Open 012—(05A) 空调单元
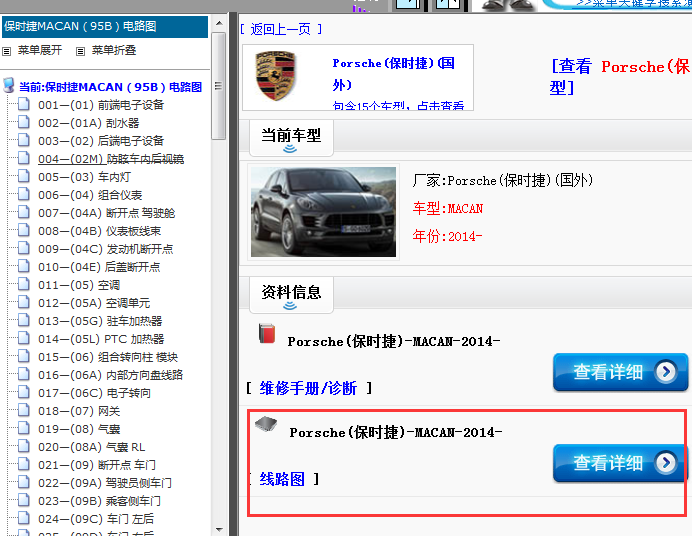 [94, 303]
